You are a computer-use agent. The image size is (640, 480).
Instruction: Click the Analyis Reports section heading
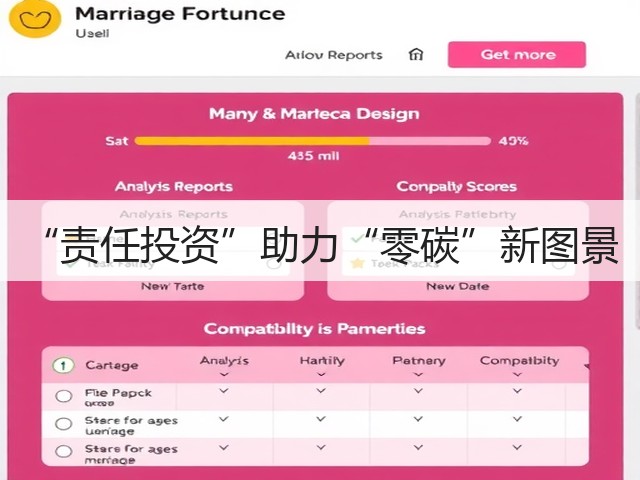[174, 187]
